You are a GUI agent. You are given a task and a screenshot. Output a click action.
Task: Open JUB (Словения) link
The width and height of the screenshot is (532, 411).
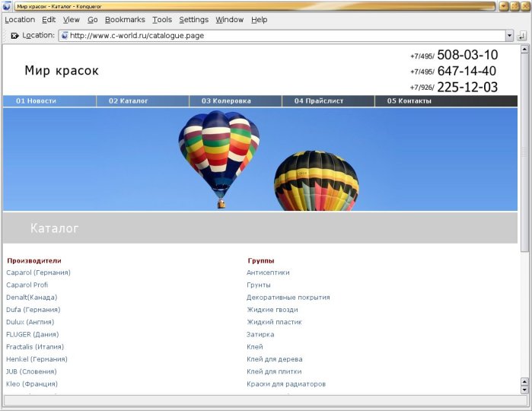point(31,371)
